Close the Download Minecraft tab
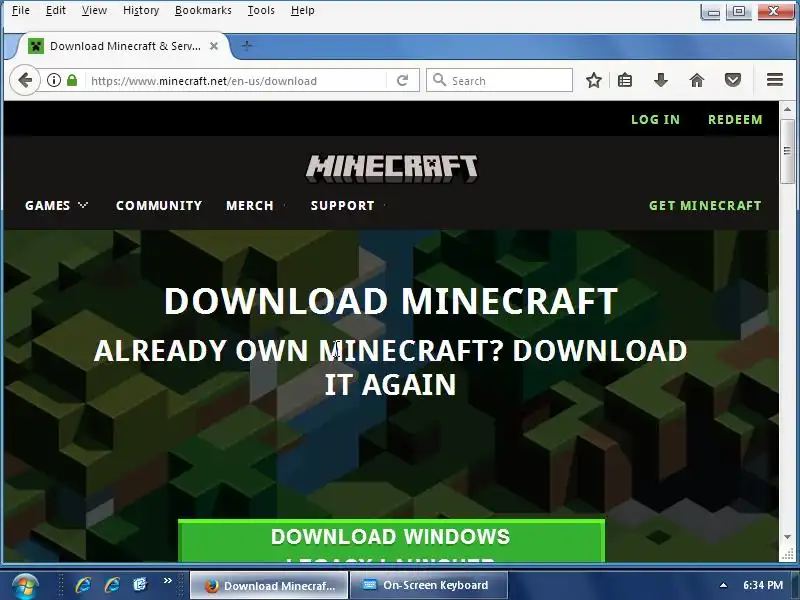 click(x=214, y=46)
